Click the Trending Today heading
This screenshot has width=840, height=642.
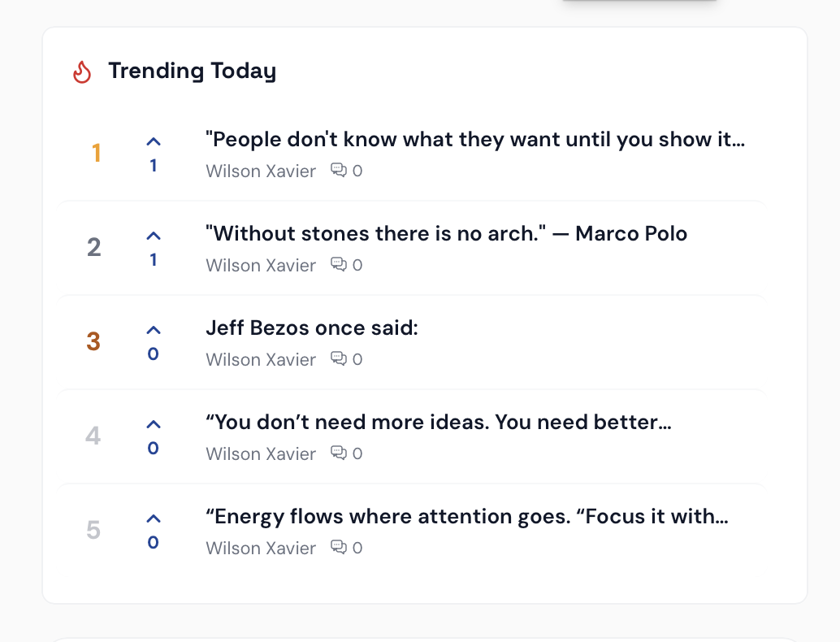coord(192,72)
